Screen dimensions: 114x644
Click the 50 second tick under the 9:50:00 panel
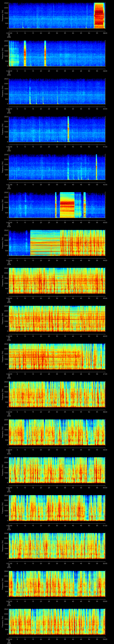point(89,525)
